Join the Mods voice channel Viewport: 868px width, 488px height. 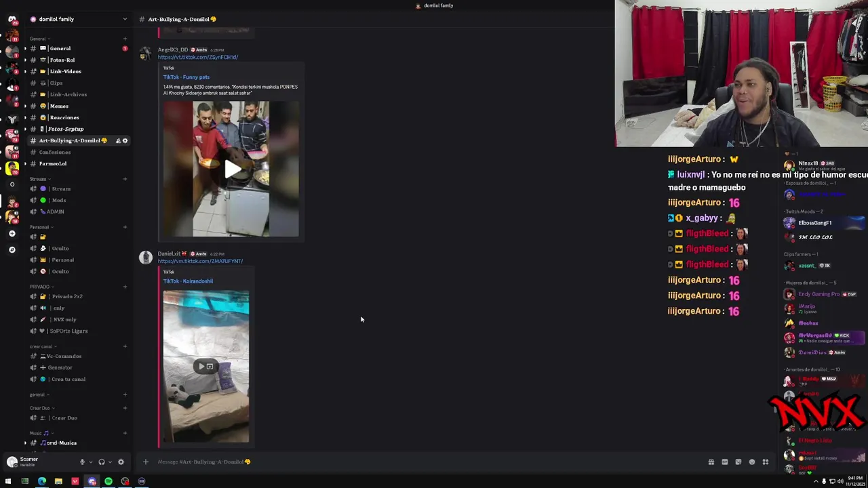tap(77, 200)
